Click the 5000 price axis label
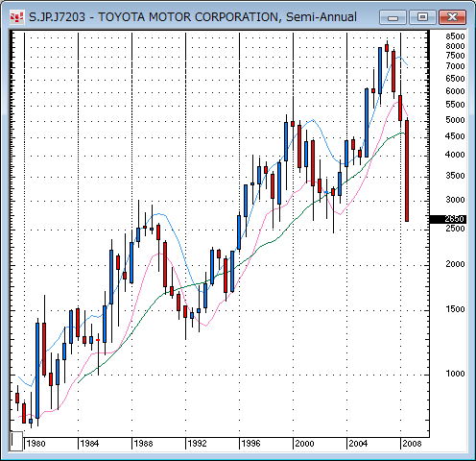This screenshot has width=476, height=461. [455, 120]
